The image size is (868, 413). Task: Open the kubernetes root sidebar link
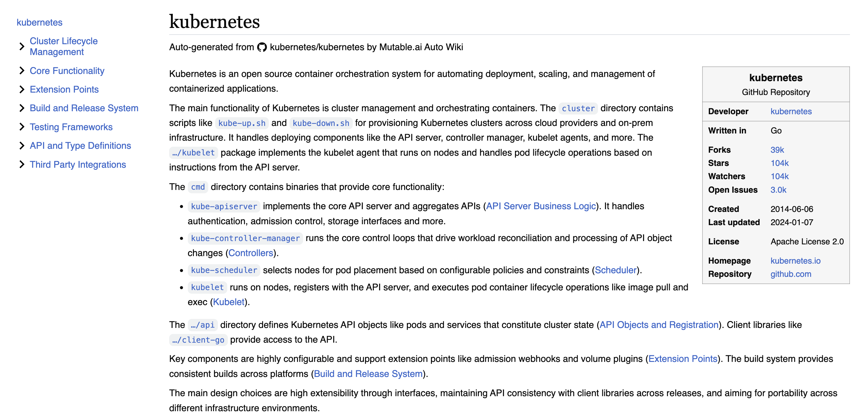[39, 22]
